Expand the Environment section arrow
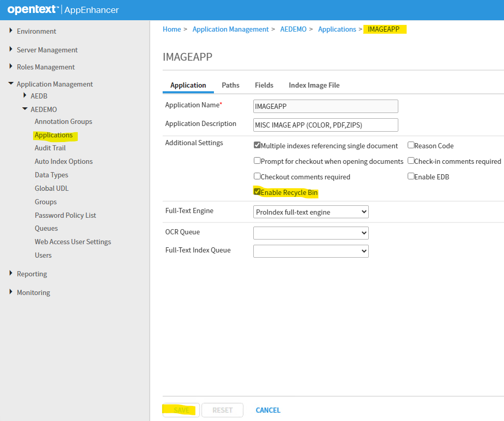This screenshot has width=504, height=421. coord(11,31)
